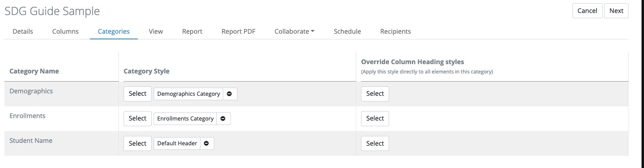644x168 pixels.
Task: Remove the Demographics Category style
Action: point(229,94)
